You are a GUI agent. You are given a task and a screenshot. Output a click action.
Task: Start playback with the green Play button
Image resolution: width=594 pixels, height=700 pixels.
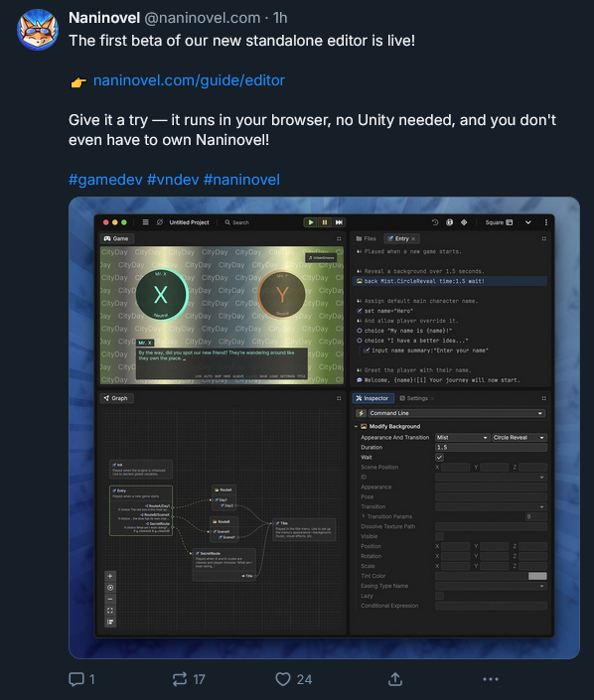point(310,222)
